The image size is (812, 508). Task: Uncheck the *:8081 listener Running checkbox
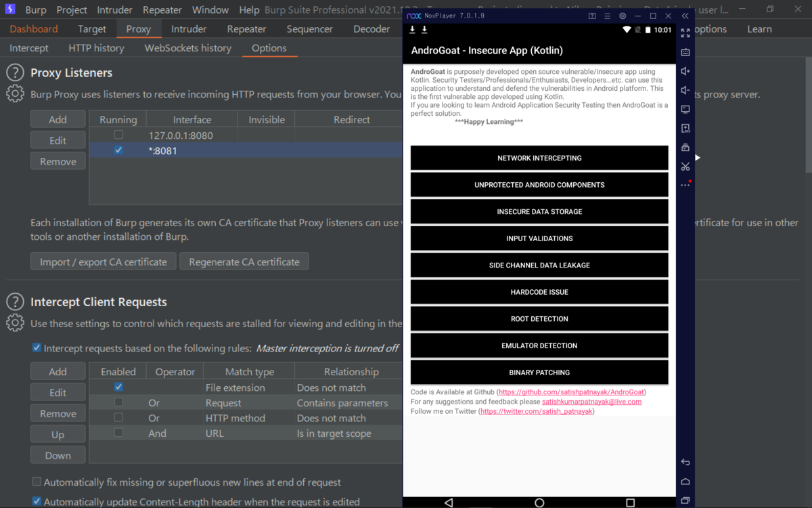tap(118, 150)
